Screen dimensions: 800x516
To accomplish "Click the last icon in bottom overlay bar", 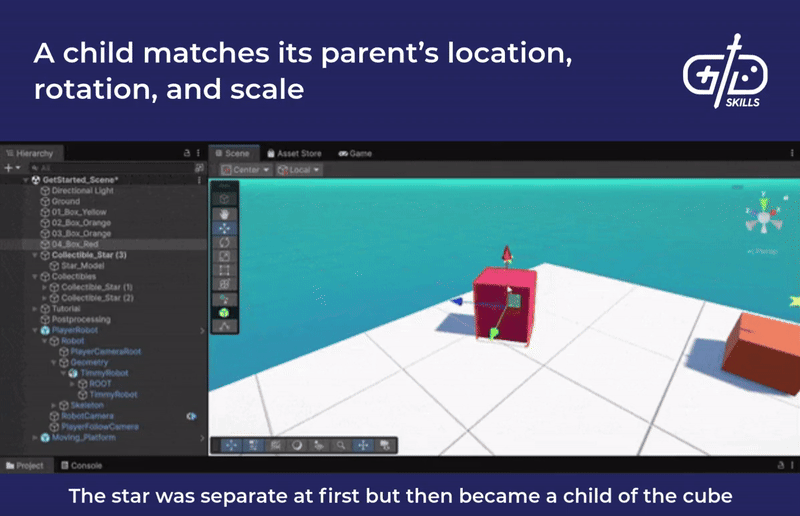I will coord(385,446).
